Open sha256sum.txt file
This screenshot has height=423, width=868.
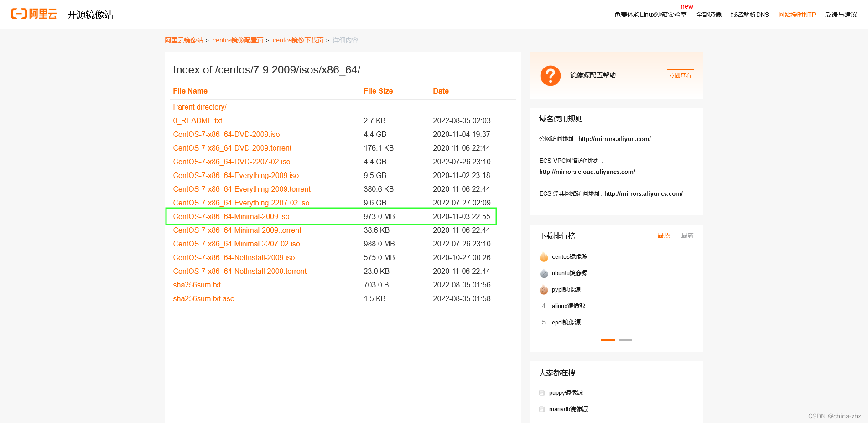tap(197, 285)
